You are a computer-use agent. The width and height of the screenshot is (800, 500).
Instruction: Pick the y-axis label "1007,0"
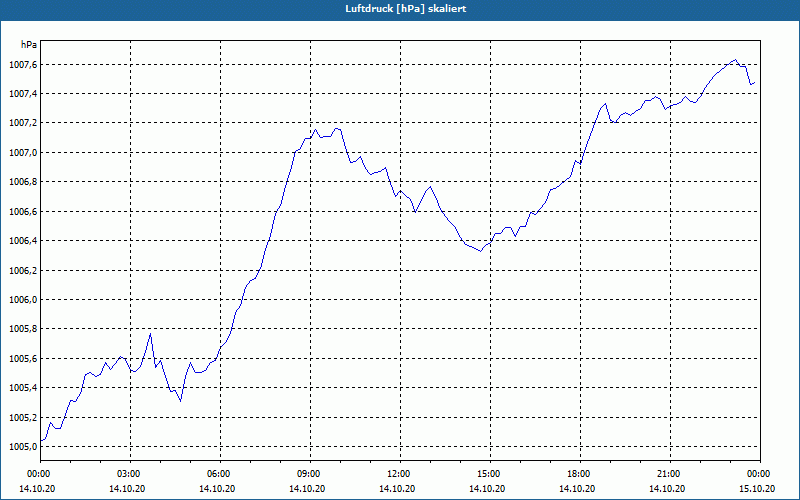[23, 153]
